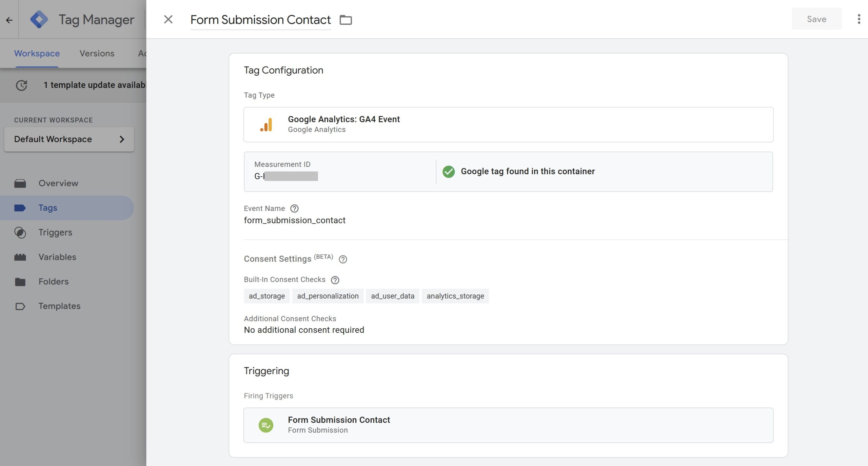Select the Tags sidebar icon
The width and height of the screenshot is (868, 466).
(20, 208)
